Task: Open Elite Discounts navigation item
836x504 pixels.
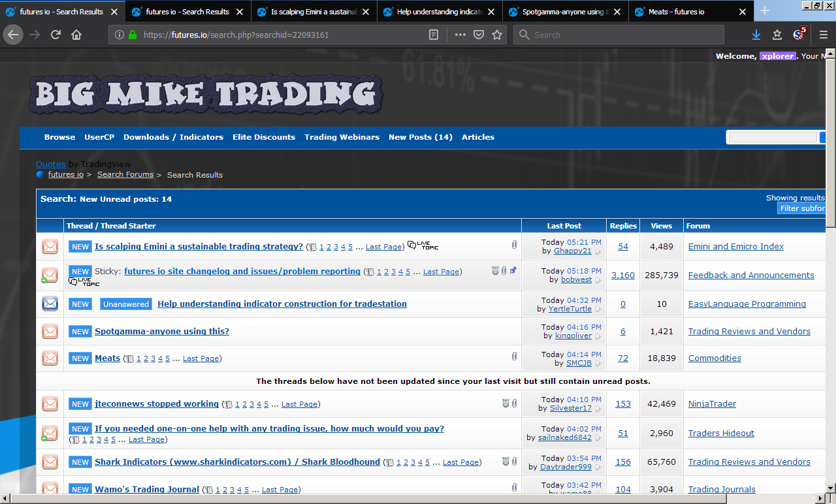Action: [264, 137]
